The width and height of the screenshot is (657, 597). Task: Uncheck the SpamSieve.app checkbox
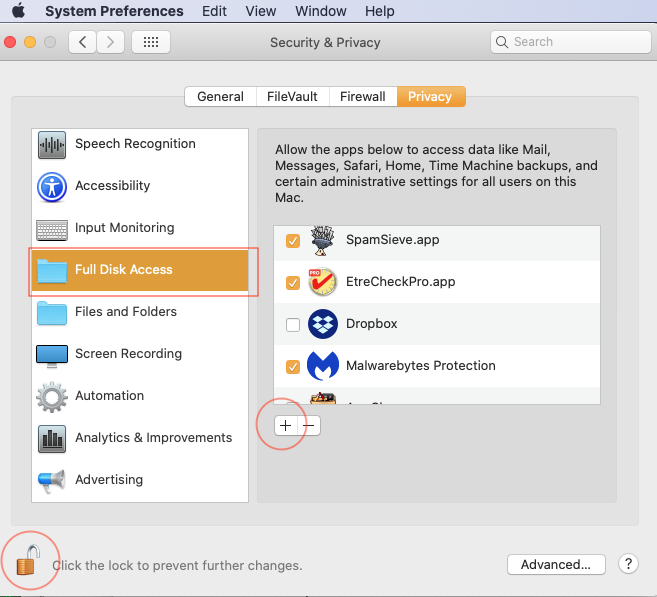click(x=293, y=241)
